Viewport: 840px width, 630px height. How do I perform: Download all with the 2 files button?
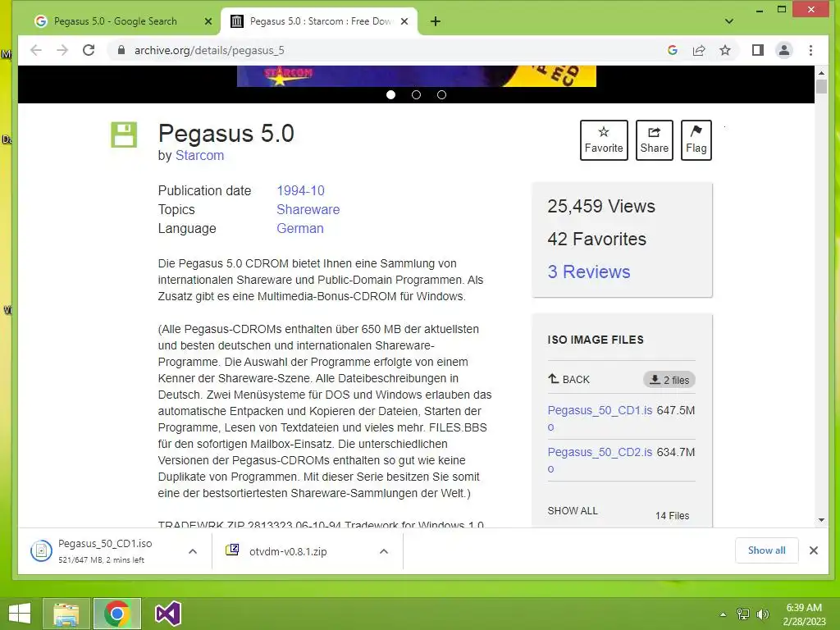[669, 380]
